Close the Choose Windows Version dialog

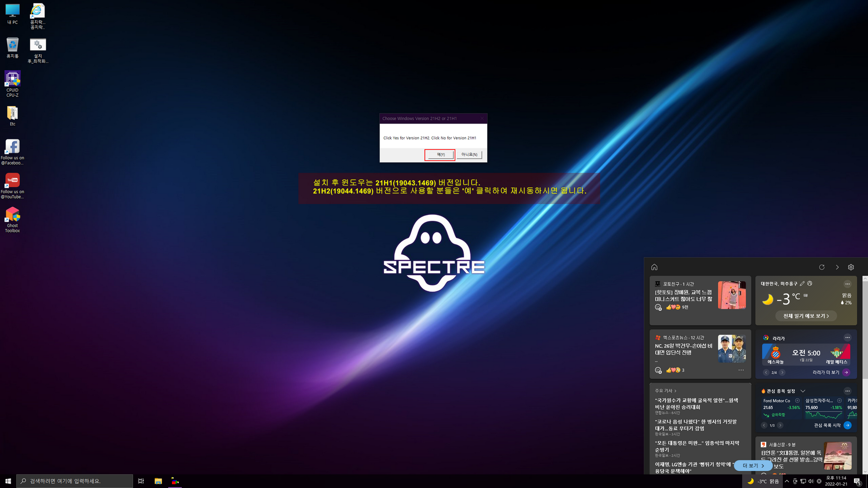click(481, 119)
